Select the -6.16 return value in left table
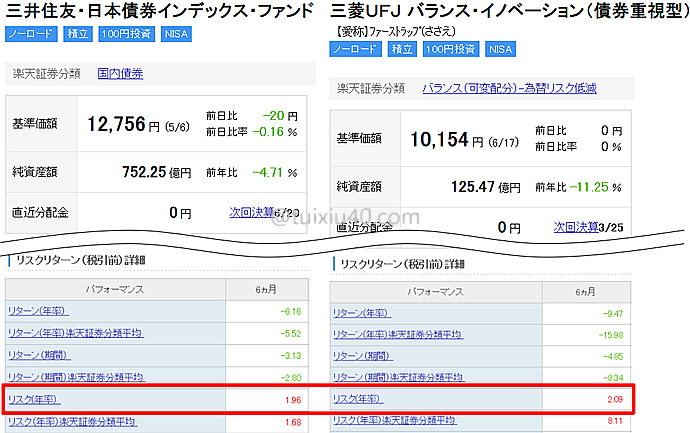690x433 pixels. pyautogui.click(x=291, y=312)
